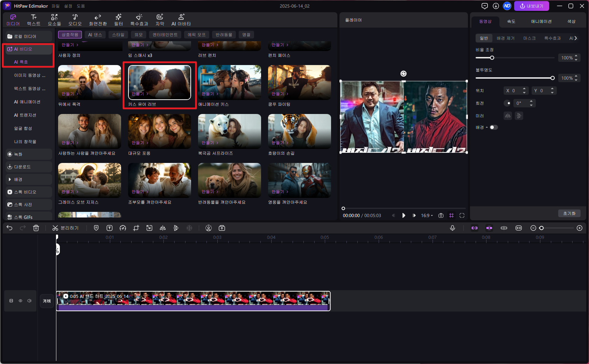
Task: Click the 초기화 reset button
Action: (x=569, y=213)
